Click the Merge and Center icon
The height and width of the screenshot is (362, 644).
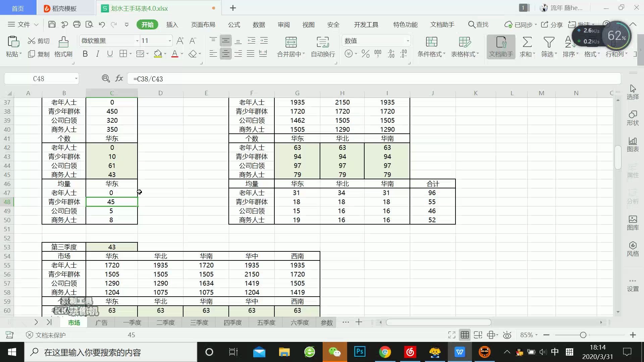click(x=291, y=42)
